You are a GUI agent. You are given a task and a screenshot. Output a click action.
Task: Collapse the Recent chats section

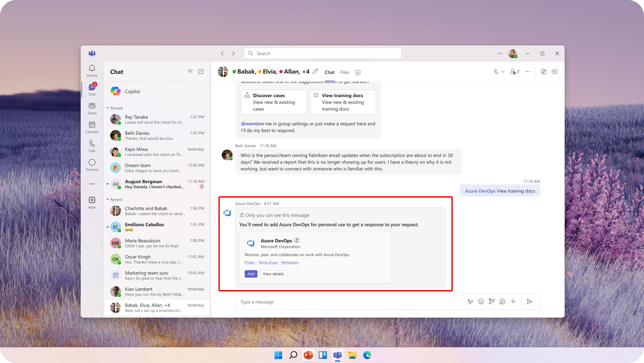[108, 199]
